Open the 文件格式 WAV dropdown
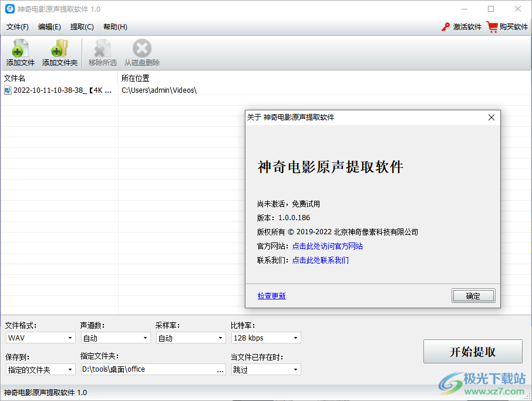Image resolution: width=532 pixels, height=401 pixels. 41,338
